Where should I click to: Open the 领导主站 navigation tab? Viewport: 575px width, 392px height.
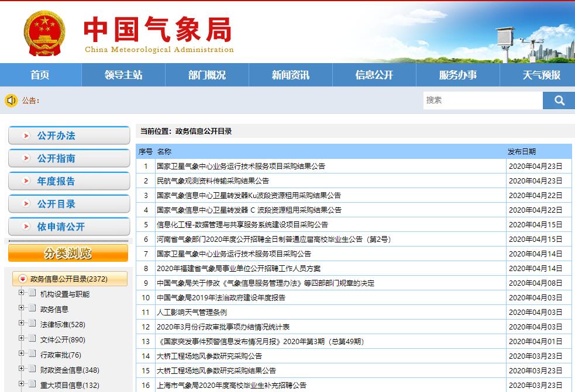tap(123, 75)
